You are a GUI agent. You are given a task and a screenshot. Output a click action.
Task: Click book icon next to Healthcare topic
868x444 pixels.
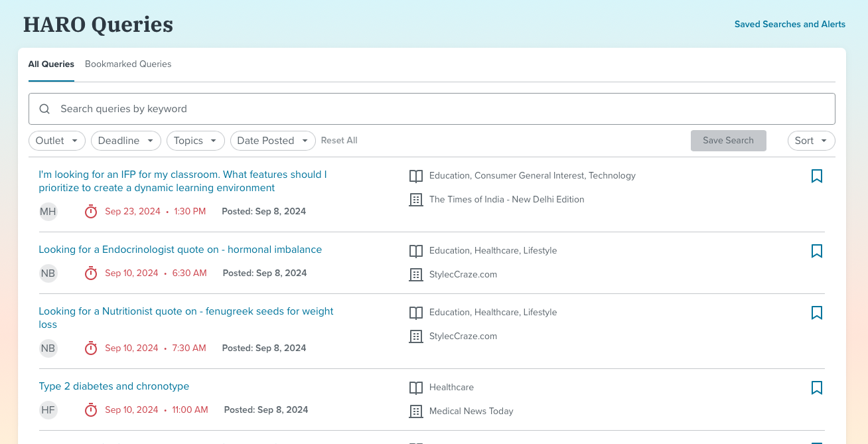click(x=416, y=388)
